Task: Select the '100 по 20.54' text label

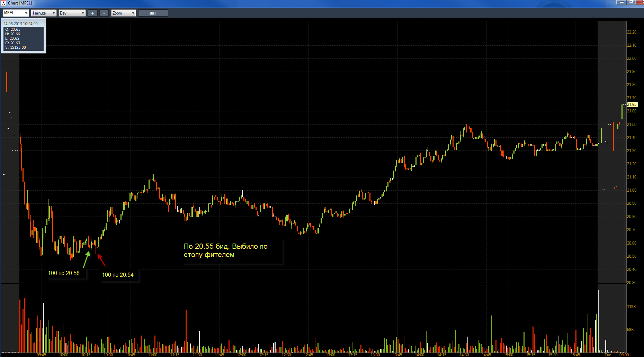Action: click(x=118, y=275)
